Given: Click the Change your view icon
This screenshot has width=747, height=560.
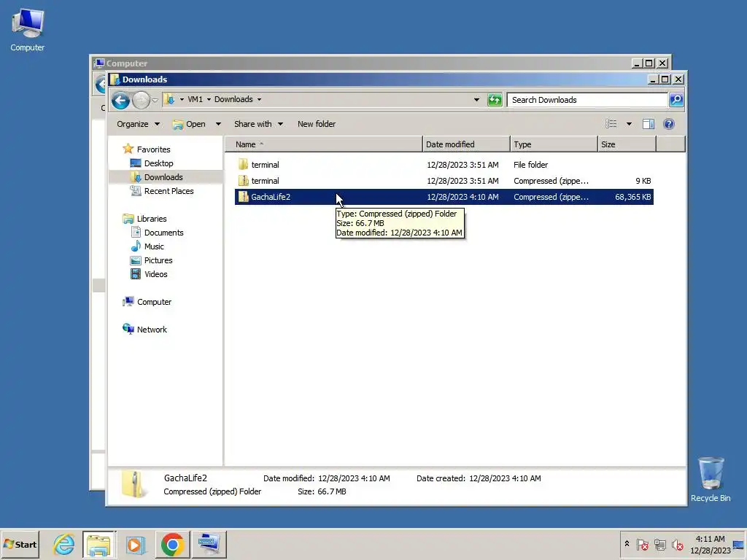Looking at the screenshot, I should point(611,124).
